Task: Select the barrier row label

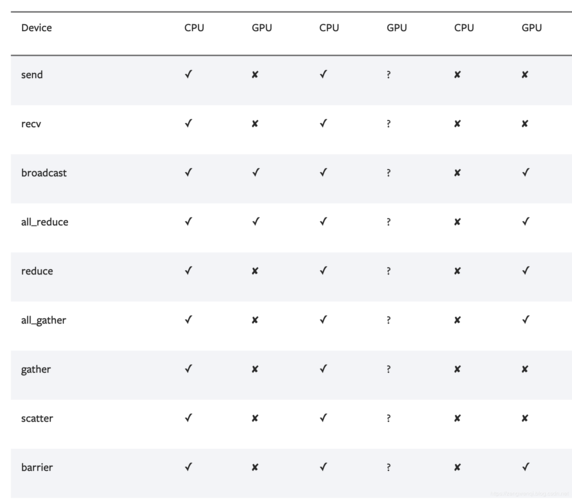Action: click(37, 468)
